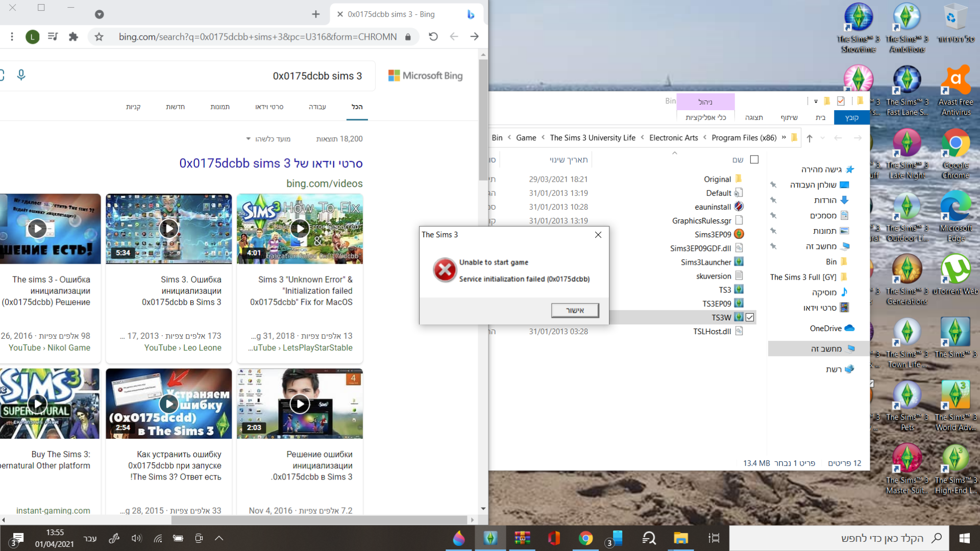
Task: Open Chrome extensions puzzle icon
Action: pos(73,37)
